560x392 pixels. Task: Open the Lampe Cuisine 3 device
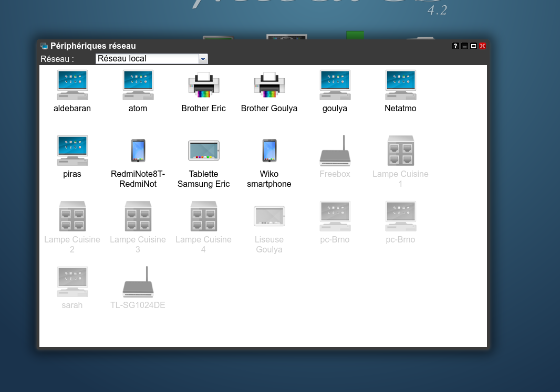click(x=138, y=217)
